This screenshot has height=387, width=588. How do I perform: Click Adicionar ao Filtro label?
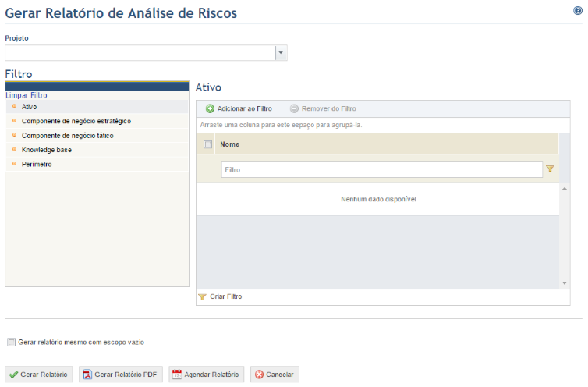click(x=245, y=109)
